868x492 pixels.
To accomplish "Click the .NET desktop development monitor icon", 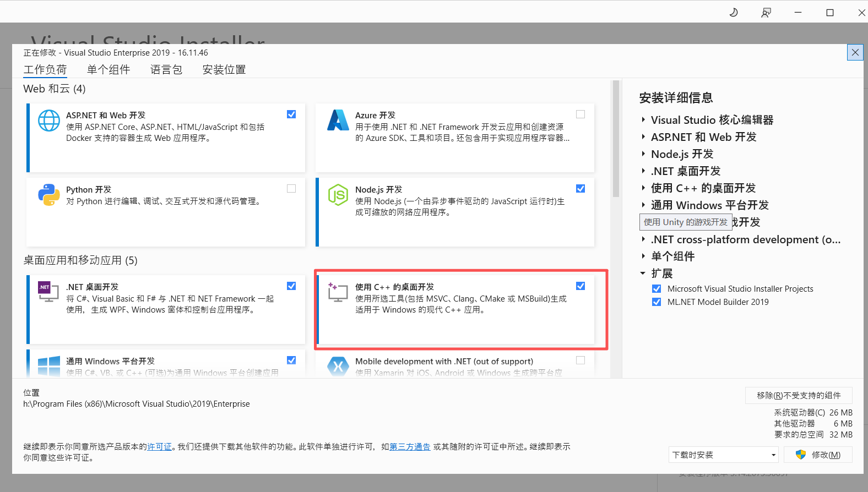I will (48, 292).
